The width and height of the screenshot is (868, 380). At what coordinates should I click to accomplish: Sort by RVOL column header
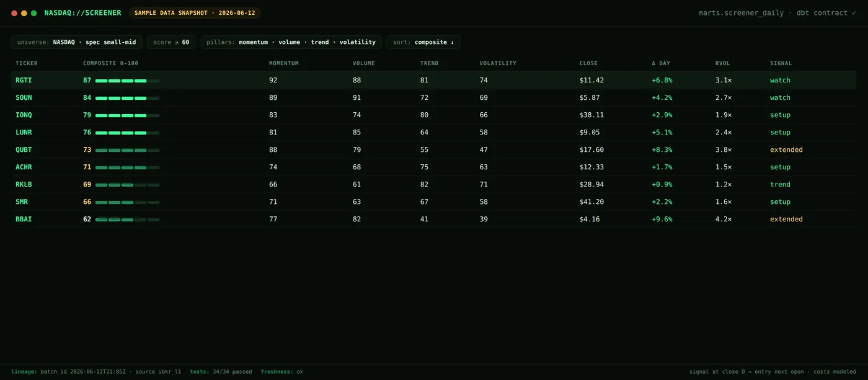click(723, 63)
